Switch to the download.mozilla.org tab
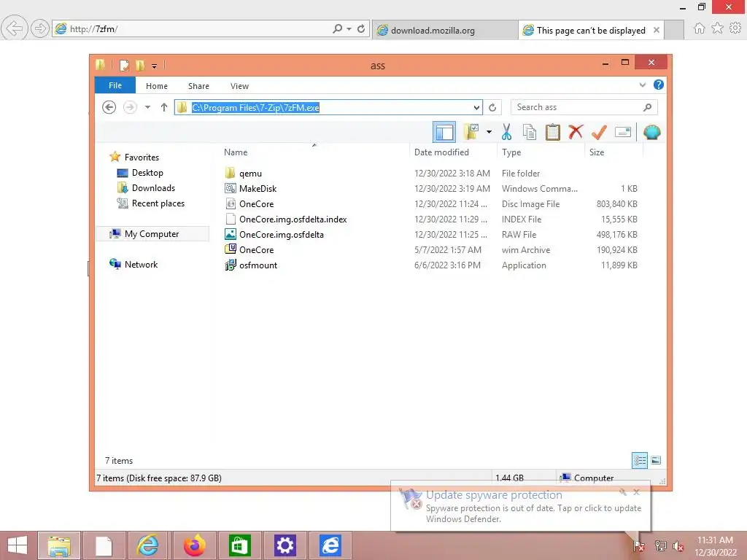The height and width of the screenshot is (560, 747). tap(445, 30)
